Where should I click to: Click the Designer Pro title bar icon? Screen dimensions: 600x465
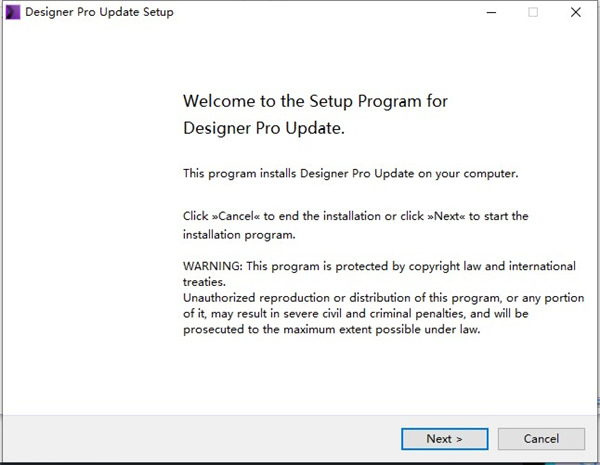tap(11, 12)
